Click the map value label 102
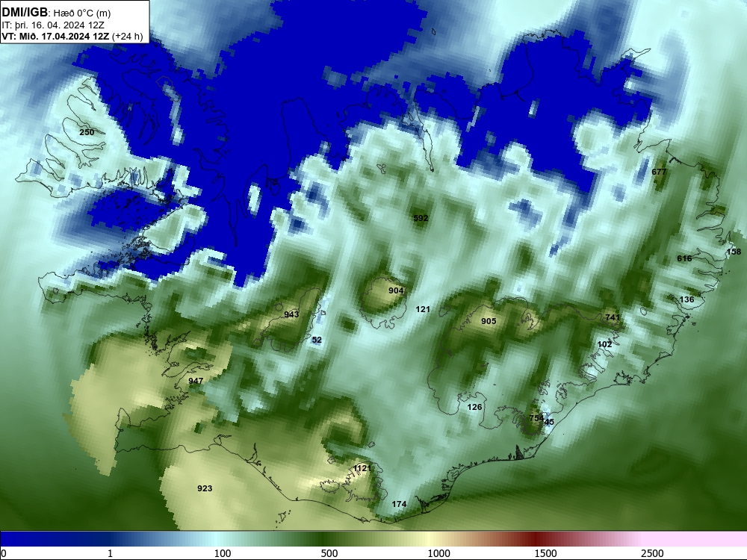Viewport: 747px width, 560px height. tap(604, 344)
